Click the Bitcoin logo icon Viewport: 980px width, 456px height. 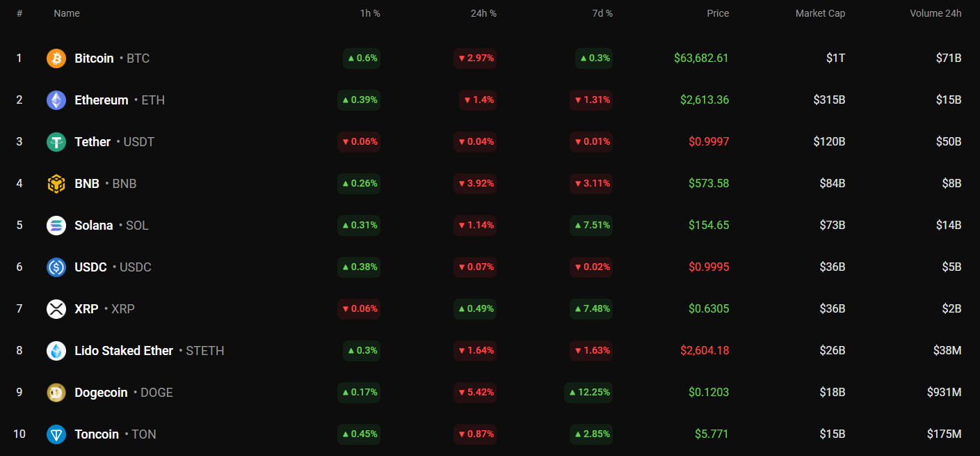pyautogui.click(x=56, y=58)
